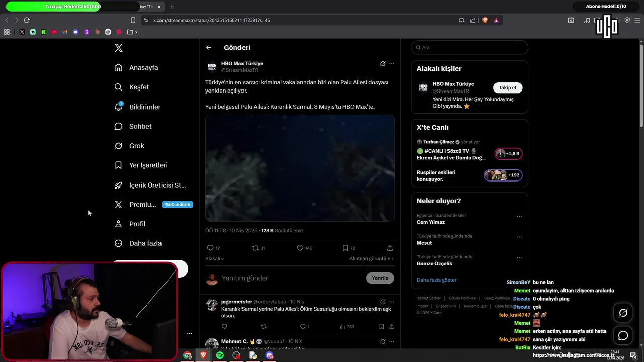This screenshot has height=362, width=644.
Task: Click the browser back button
Action: point(7,20)
